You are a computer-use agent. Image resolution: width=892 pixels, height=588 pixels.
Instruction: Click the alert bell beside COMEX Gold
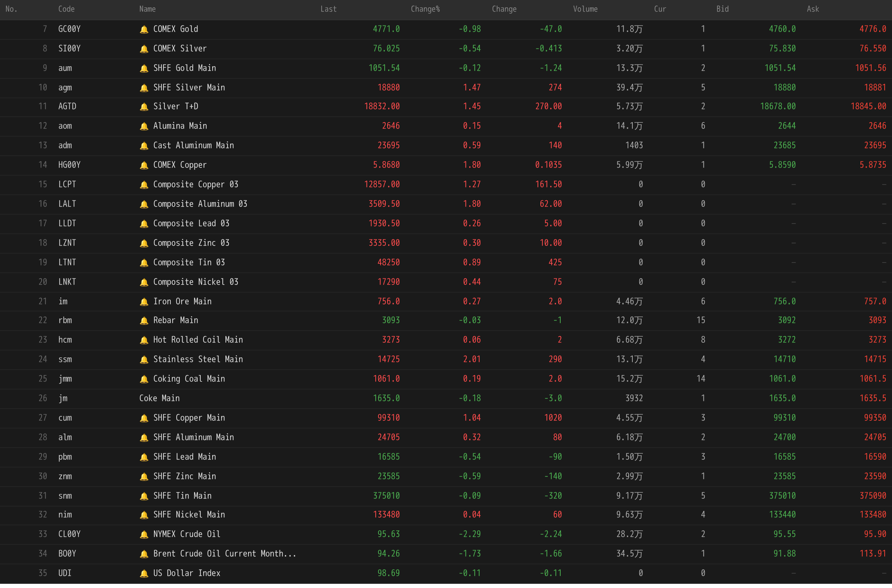(144, 29)
